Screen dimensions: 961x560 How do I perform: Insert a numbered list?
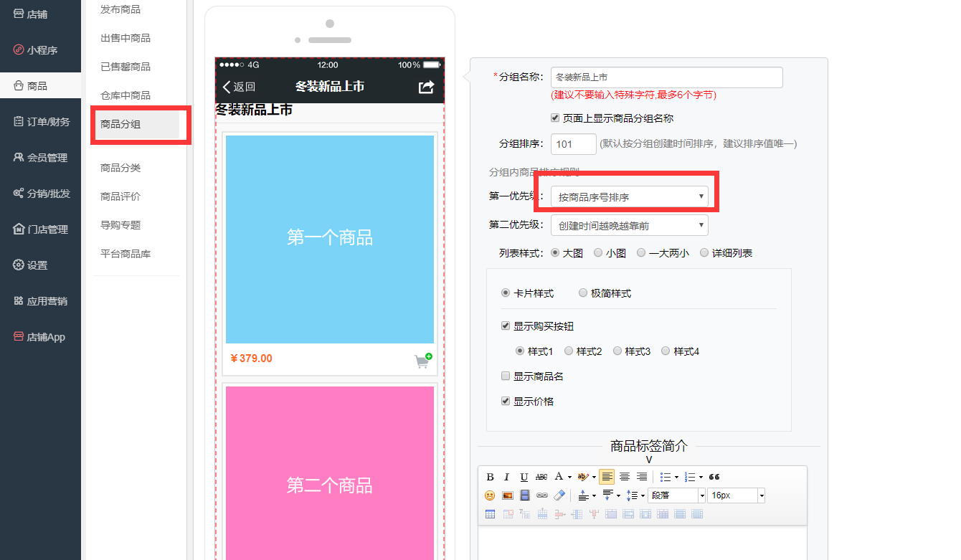690,477
